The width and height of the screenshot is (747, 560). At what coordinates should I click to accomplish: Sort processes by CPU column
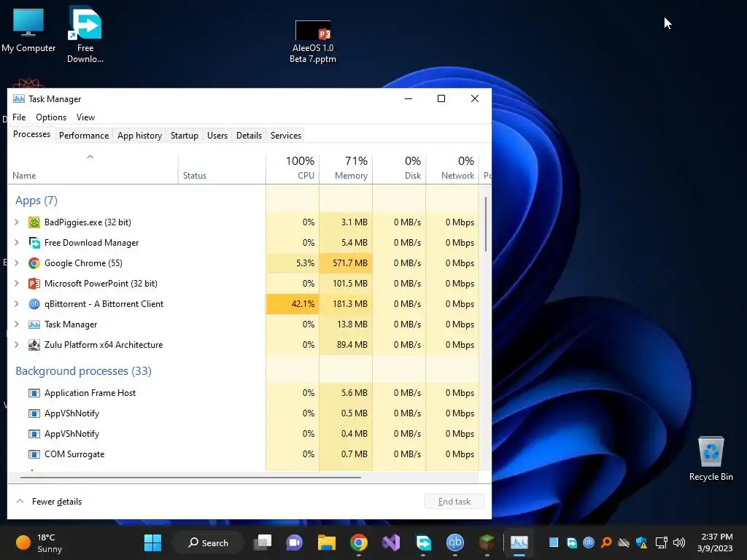pyautogui.click(x=293, y=168)
